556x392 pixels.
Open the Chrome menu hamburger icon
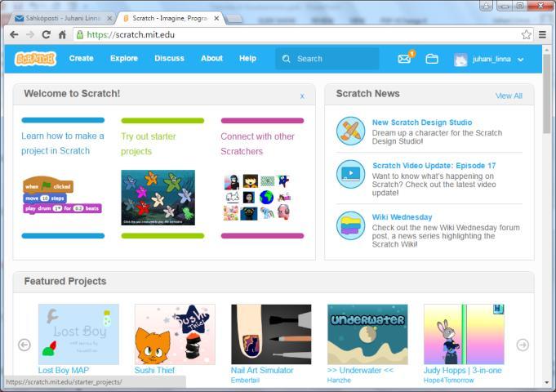point(542,35)
